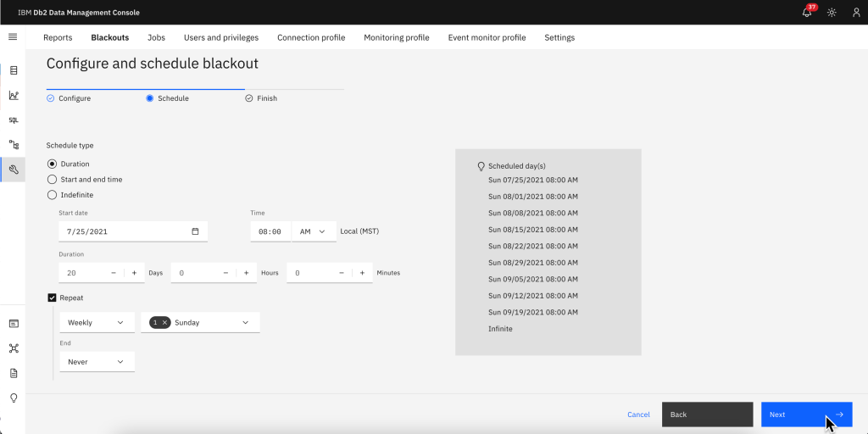Expand the Weekly repeat dropdown
Screen dimensions: 868x434
tap(97, 323)
